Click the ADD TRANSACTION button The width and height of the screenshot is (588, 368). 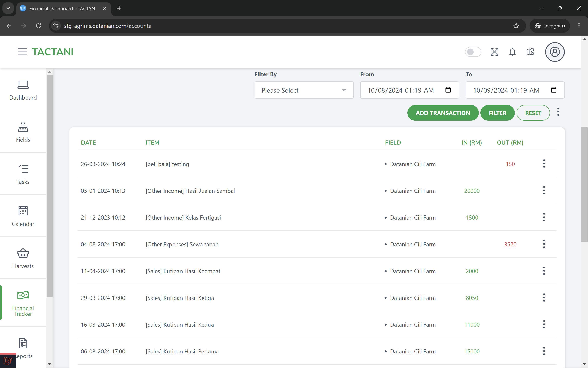click(x=443, y=113)
